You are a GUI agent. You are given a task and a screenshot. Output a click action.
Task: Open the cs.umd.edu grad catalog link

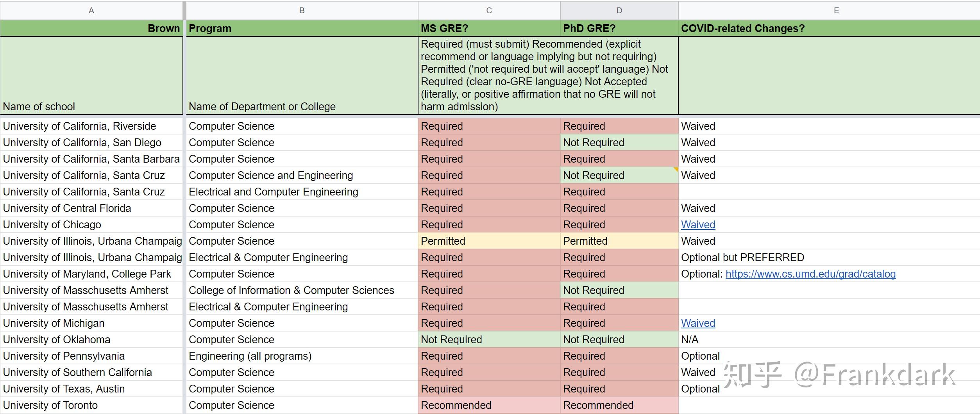pos(810,274)
